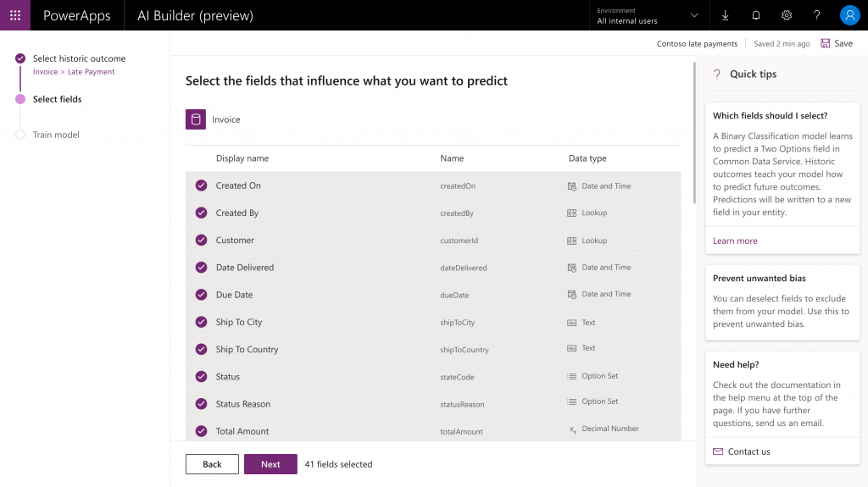Open the Train model step
The image size is (868, 487).
pyautogui.click(x=56, y=135)
